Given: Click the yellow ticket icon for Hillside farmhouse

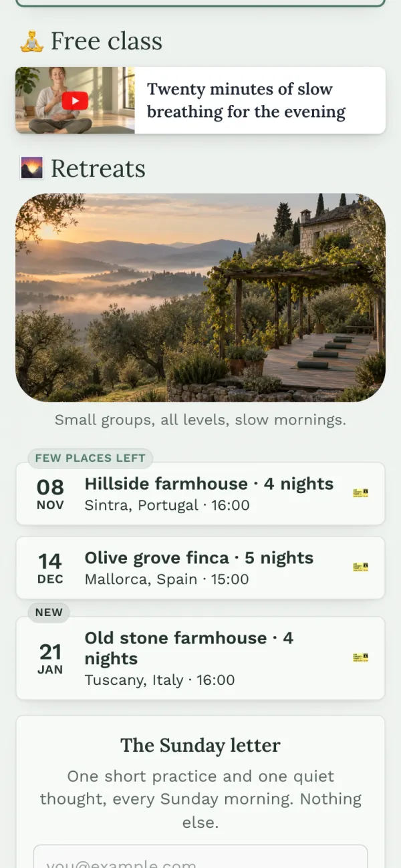Looking at the screenshot, I should point(360,493).
